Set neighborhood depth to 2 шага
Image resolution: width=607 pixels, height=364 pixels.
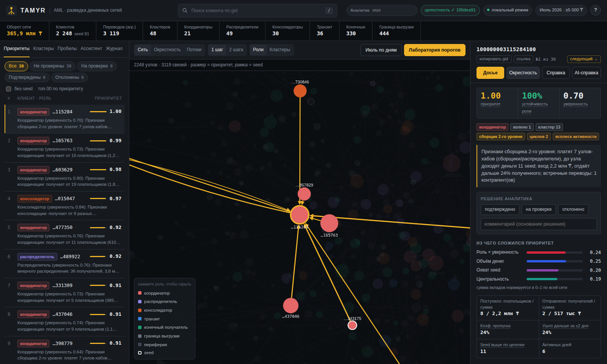[236, 50]
